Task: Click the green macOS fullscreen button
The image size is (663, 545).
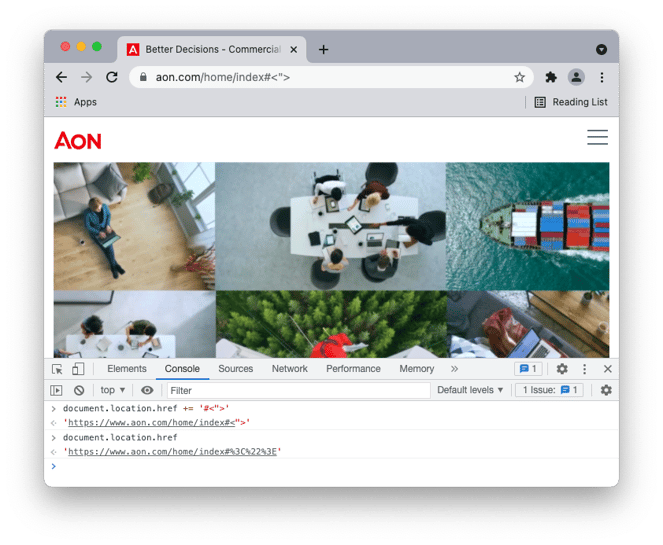Action: coord(97,47)
